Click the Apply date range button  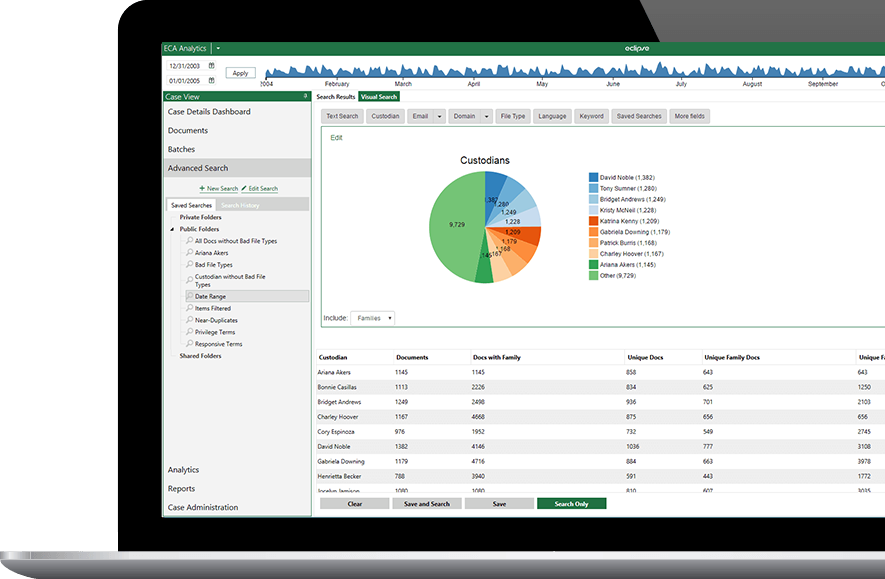[x=240, y=73]
